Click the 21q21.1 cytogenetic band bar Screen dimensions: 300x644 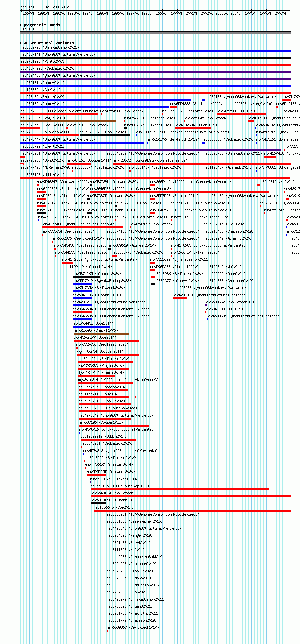point(155,33)
